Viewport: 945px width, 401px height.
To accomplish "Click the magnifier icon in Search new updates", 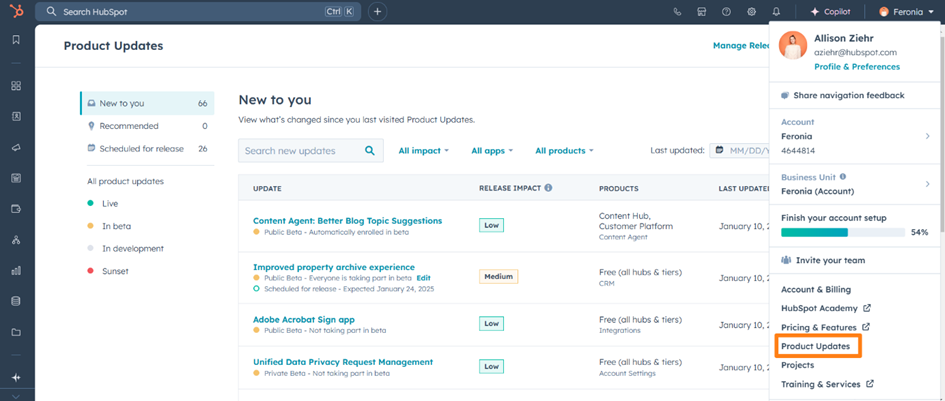I will point(370,151).
